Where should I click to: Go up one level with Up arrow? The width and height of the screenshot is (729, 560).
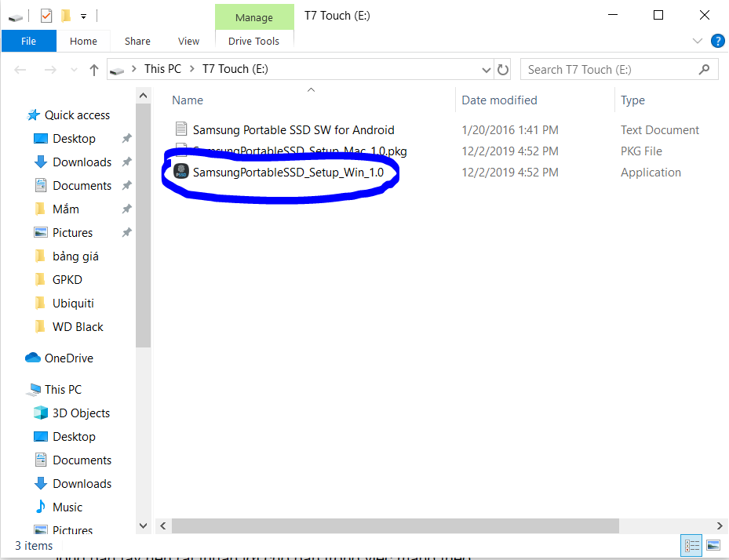click(x=94, y=70)
